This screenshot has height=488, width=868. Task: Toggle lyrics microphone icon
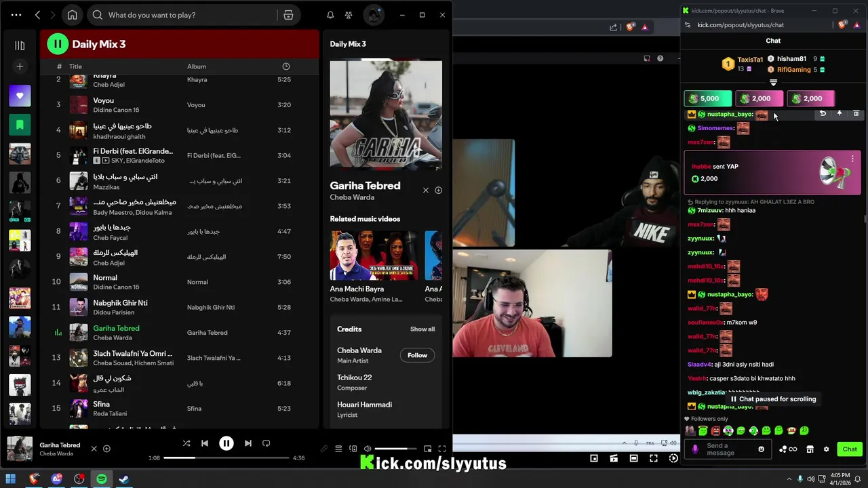324,449
